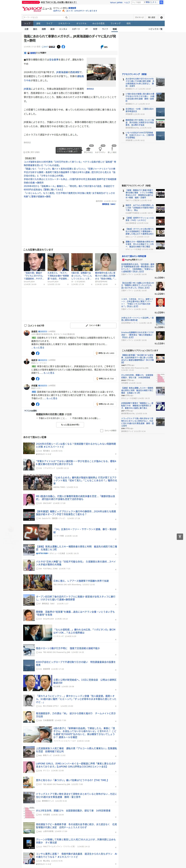The width and height of the screenshot is (186, 868).
Task: Share 伊原薫's comment on X
Action: pos(33,404)
